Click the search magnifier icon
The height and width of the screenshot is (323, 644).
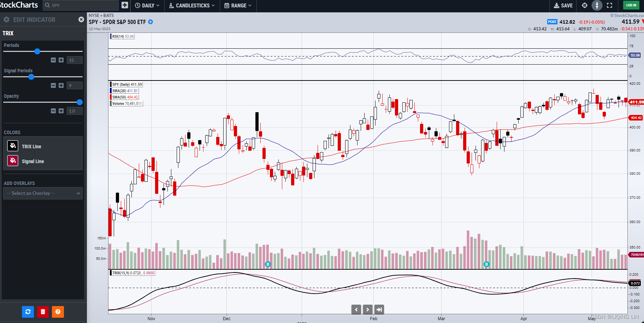point(47,5)
